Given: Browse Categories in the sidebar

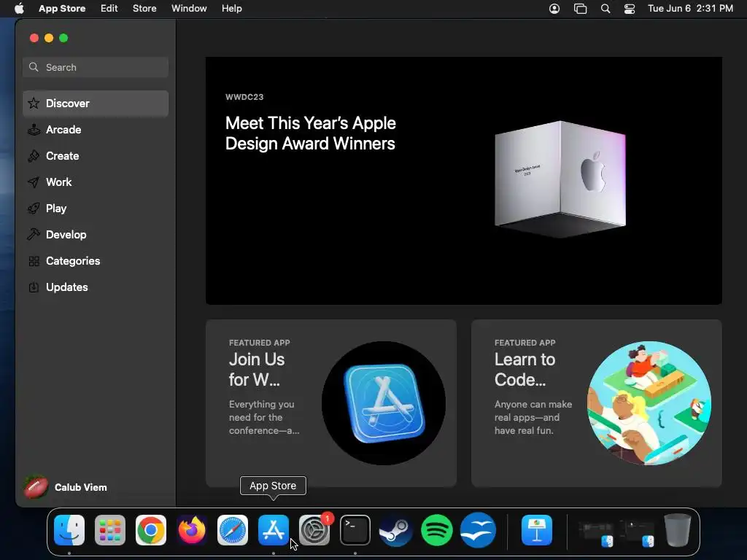Looking at the screenshot, I should [96, 261].
